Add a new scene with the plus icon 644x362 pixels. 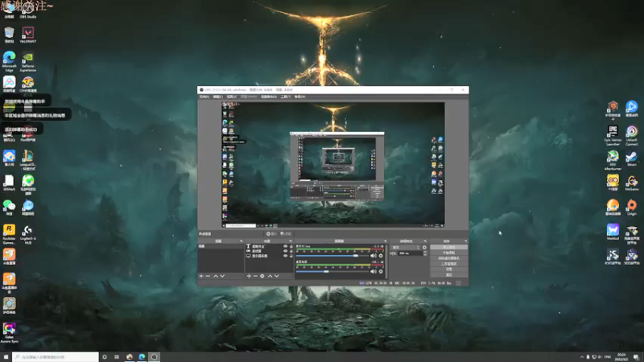[x=201, y=276]
